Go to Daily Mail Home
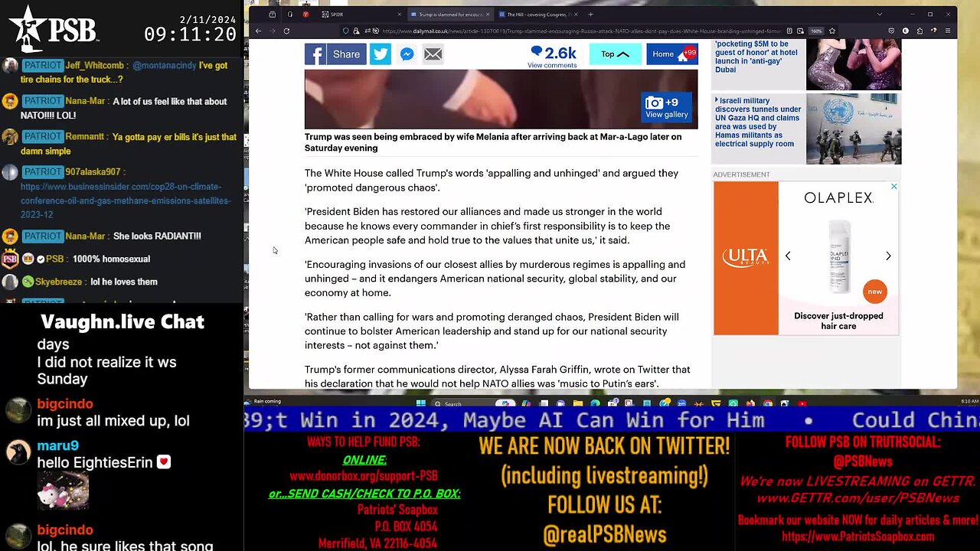The height and width of the screenshot is (551, 980). [671, 54]
